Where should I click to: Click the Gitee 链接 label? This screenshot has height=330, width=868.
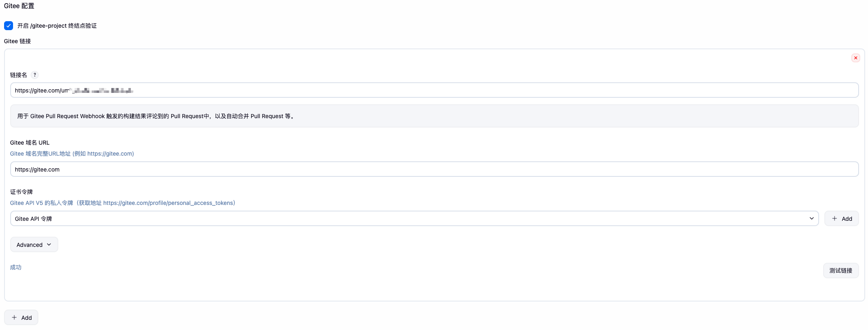(17, 41)
